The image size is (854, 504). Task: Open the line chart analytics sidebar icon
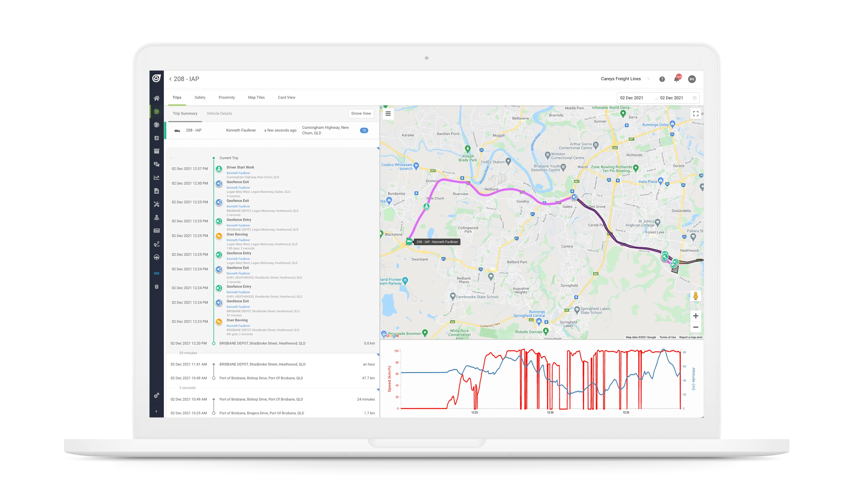point(156,178)
